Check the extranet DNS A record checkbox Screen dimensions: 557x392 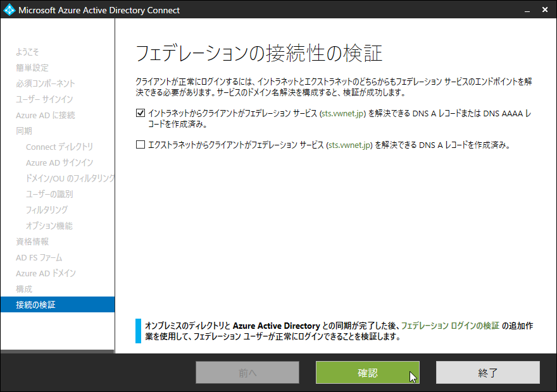(141, 144)
